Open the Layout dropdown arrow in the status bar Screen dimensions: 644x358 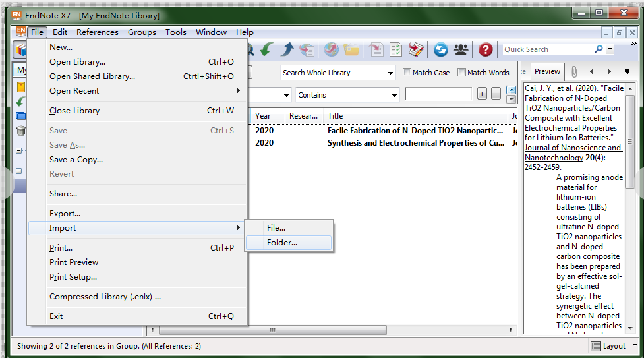click(635, 345)
